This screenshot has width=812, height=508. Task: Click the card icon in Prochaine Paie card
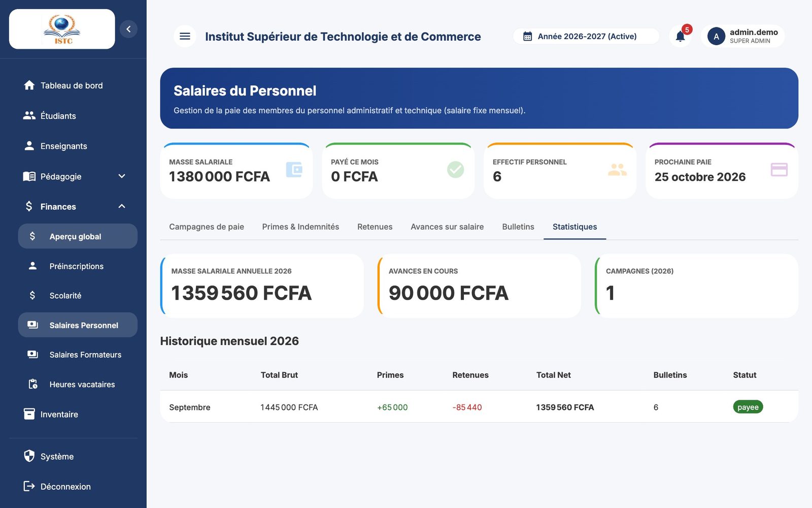(779, 169)
